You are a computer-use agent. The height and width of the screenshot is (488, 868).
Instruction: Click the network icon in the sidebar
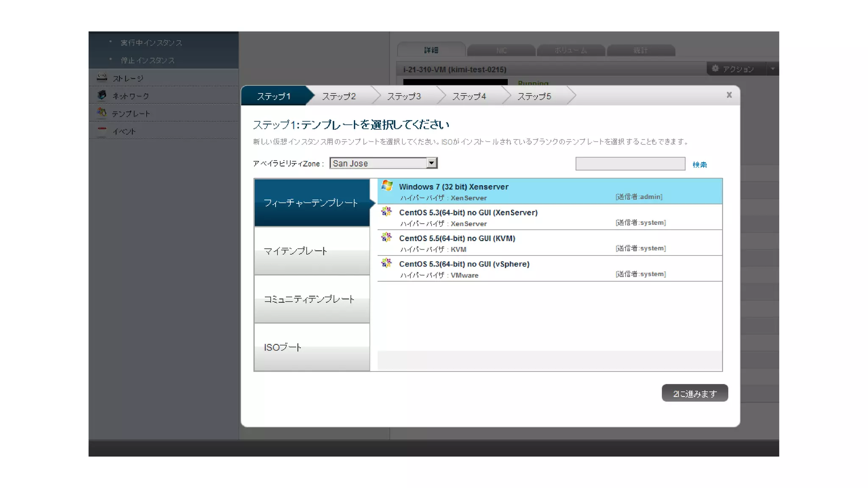(102, 95)
